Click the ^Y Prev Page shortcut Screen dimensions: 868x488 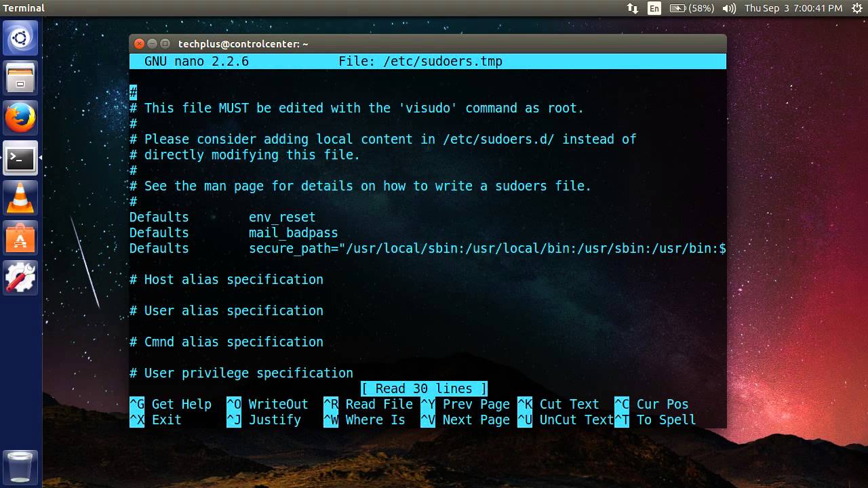click(x=465, y=405)
